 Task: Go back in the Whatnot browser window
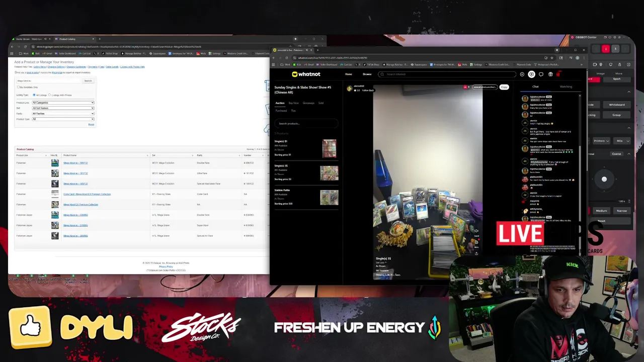[x=274, y=58]
